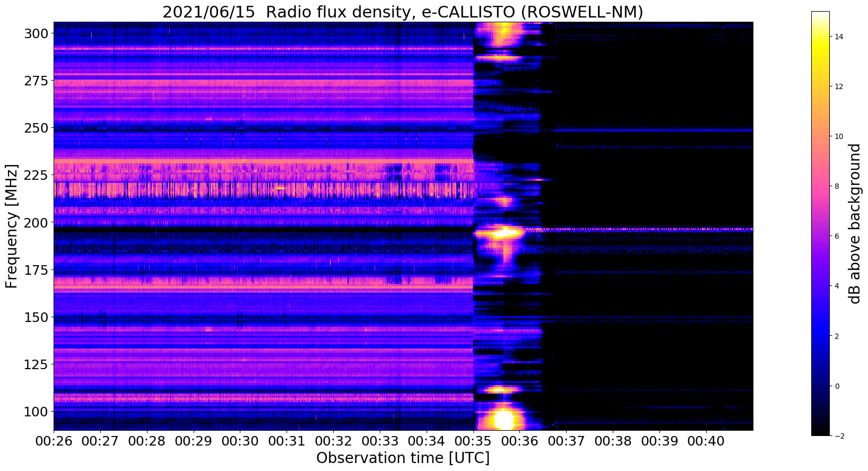The width and height of the screenshot is (868, 471).
Task: Click the 00:36 time tick label
Action: 520,441
